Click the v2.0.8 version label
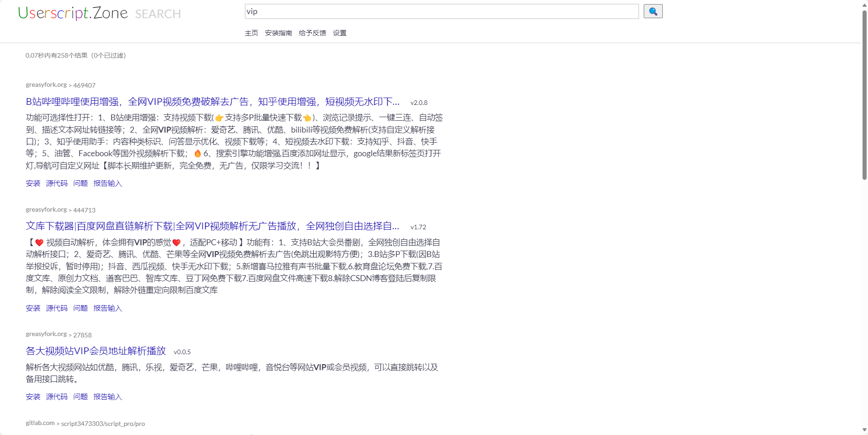 419,103
